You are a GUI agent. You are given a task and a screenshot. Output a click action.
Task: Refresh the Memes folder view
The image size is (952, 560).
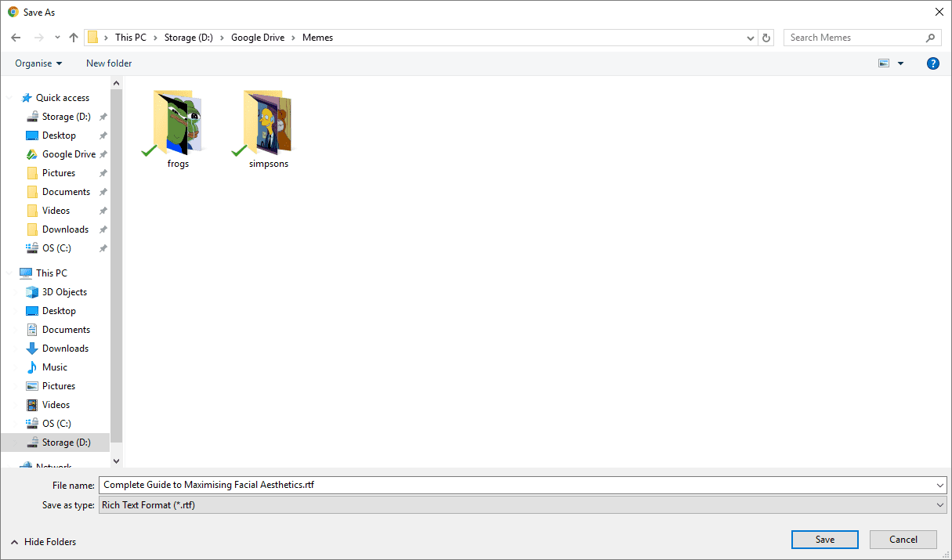pos(766,38)
